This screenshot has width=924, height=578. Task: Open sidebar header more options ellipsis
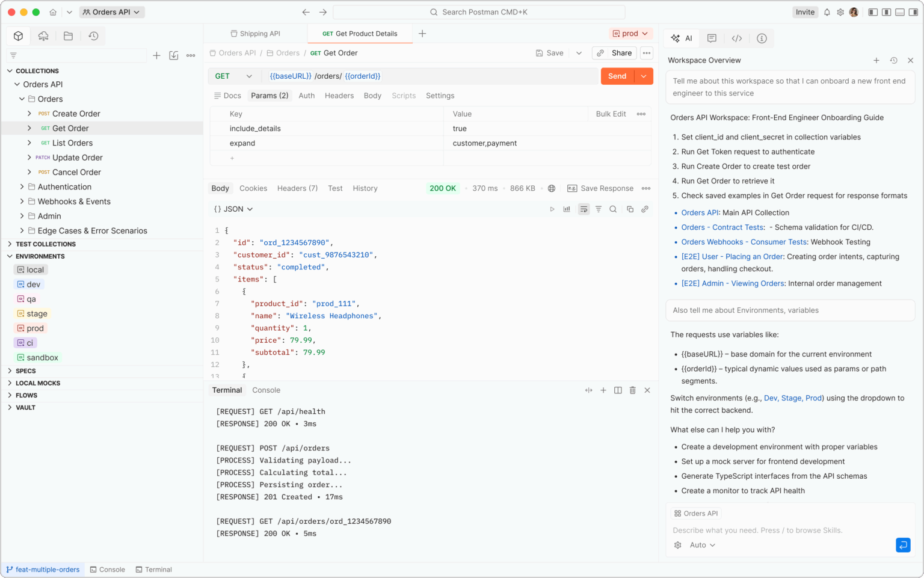(x=191, y=55)
